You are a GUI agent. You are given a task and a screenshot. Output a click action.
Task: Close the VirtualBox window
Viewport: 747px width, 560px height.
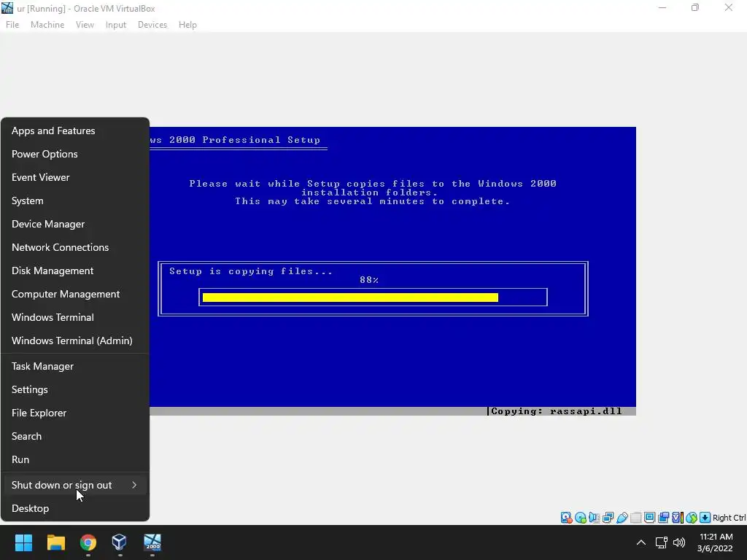click(729, 7)
